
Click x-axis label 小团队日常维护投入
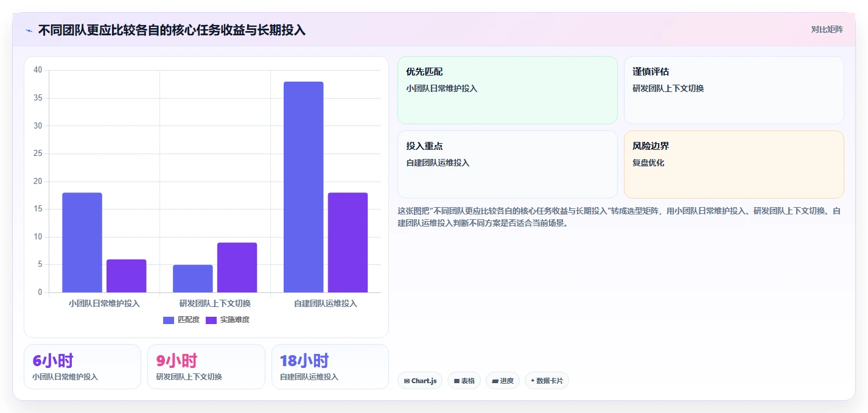tap(104, 303)
